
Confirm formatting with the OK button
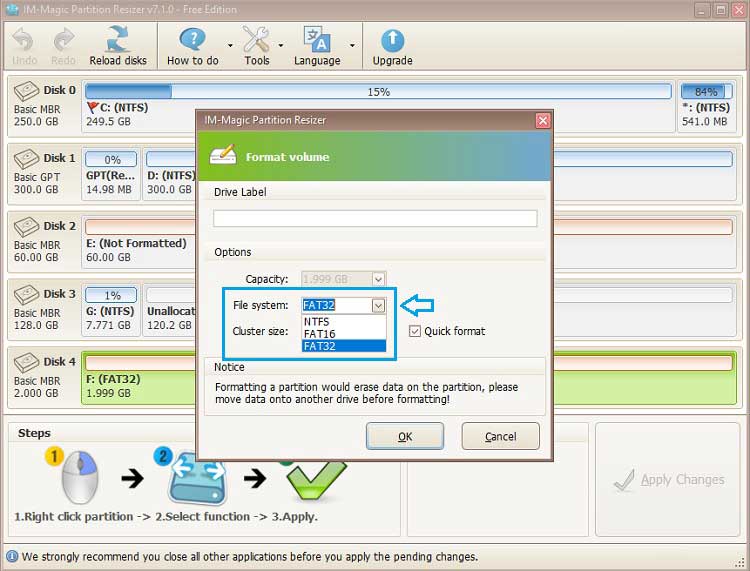click(x=405, y=436)
